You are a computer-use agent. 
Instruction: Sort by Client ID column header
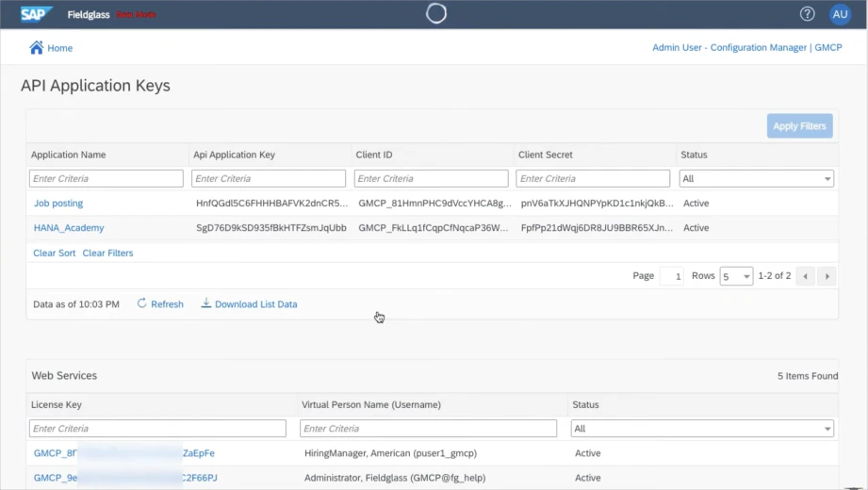[x=374, y=155]
